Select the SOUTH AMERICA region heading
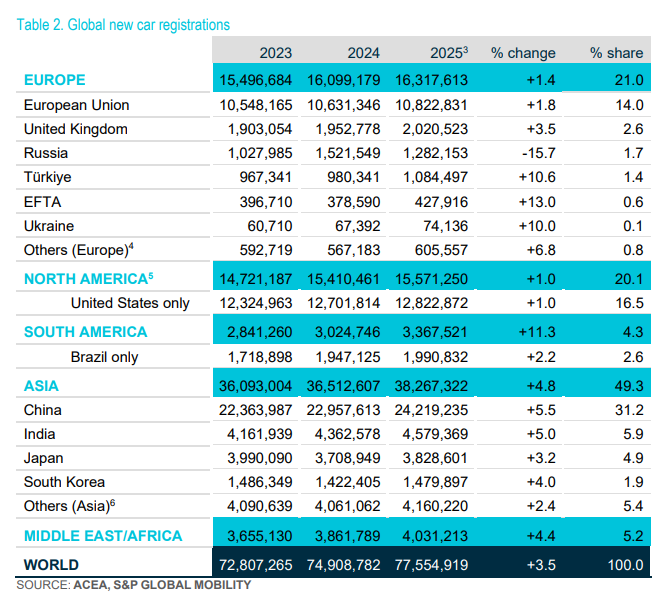Image resolution: width=663 pixels, height=599 pixels. tap(85, 332)
